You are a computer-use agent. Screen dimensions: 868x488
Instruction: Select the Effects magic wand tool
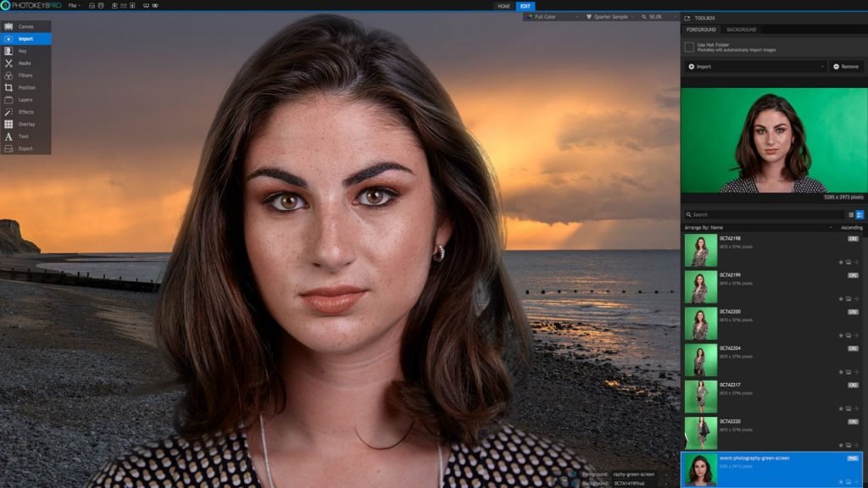[x=25, y=112]
